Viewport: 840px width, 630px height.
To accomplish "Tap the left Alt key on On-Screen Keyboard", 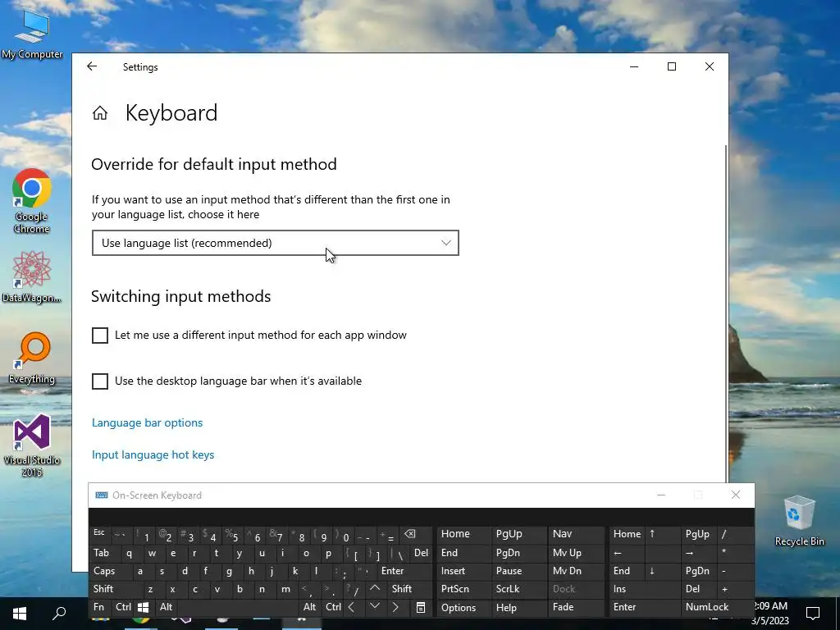I will pos(166,608).
